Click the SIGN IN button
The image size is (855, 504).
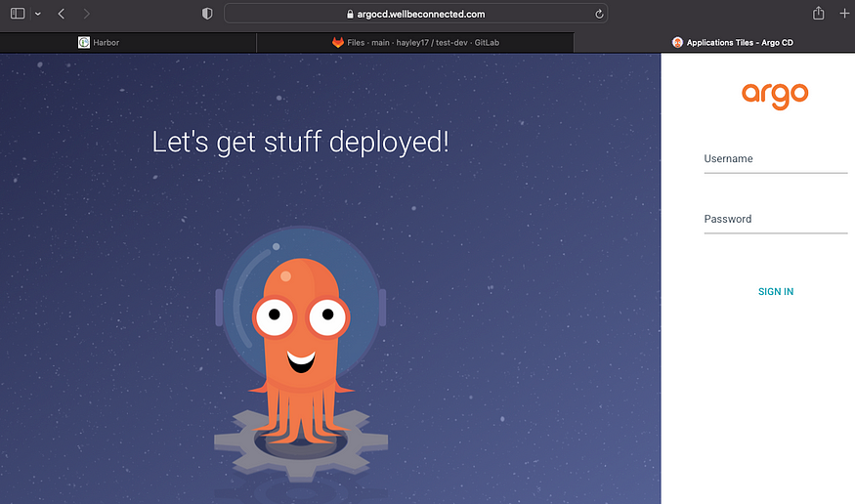tap(776, 292)
